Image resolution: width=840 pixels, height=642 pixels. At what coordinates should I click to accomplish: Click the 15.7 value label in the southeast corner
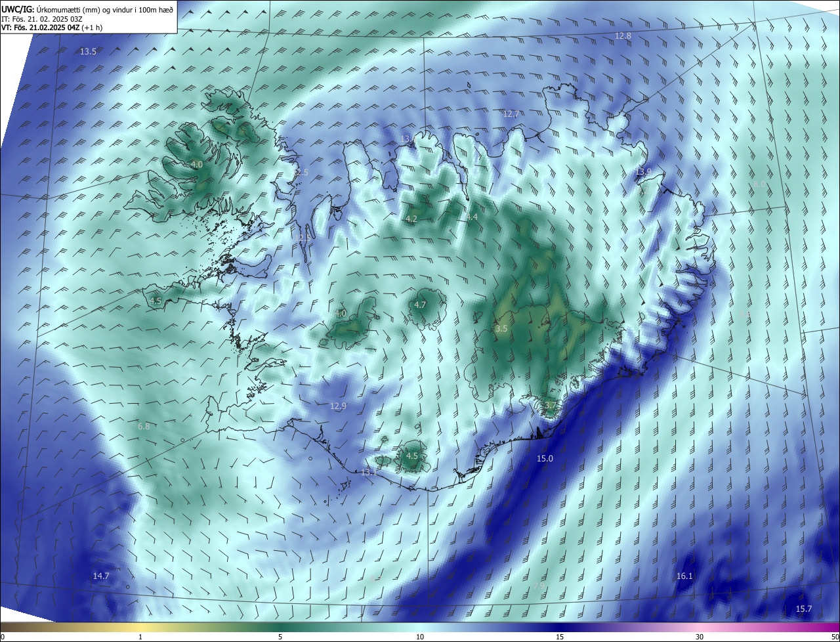804,609
